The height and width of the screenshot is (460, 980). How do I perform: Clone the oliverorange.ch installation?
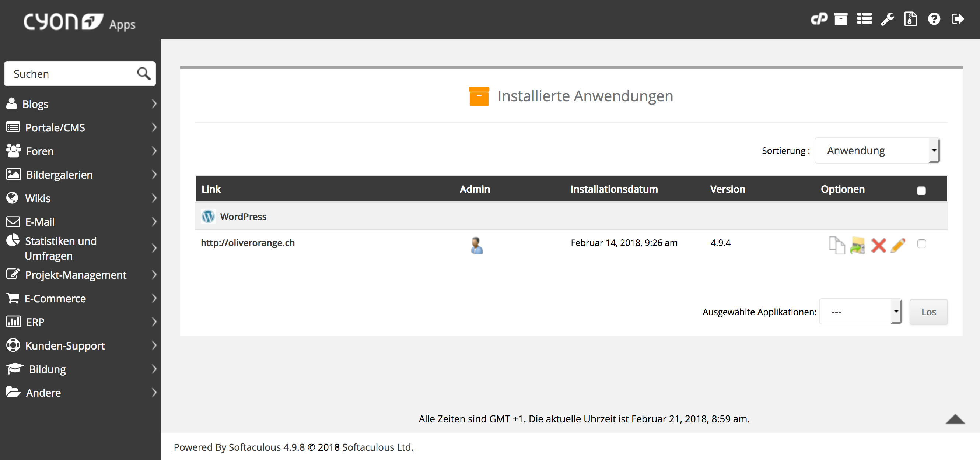click(837, 245)
